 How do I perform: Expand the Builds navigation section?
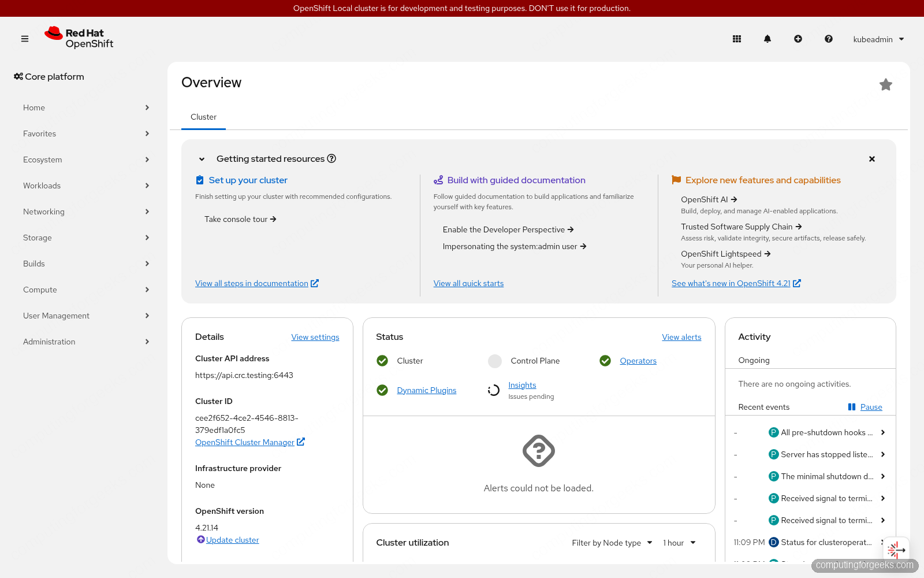86,264
